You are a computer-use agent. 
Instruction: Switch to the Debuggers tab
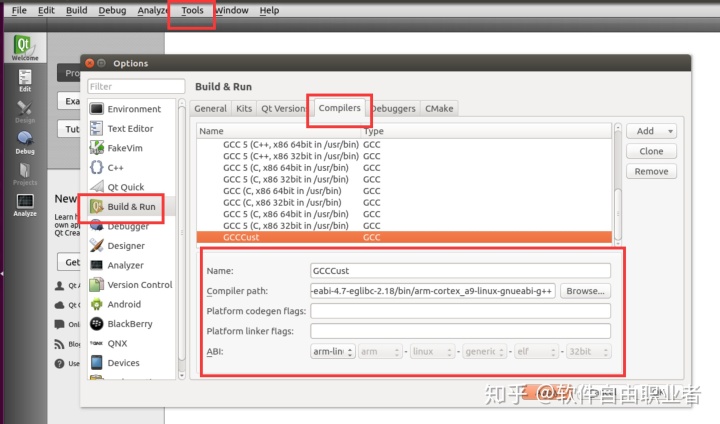[394, 108]
